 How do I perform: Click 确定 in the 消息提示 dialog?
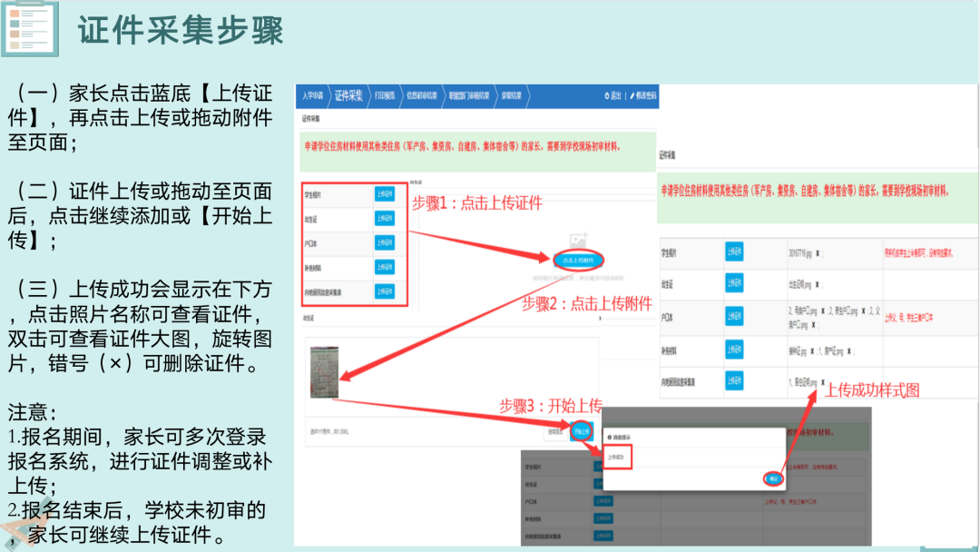click(x=774, y=478)
